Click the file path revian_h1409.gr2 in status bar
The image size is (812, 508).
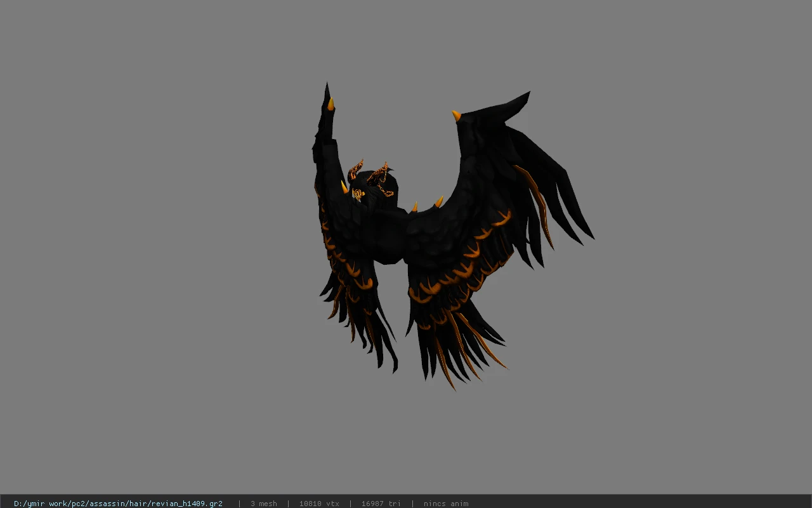click(118, 504)
